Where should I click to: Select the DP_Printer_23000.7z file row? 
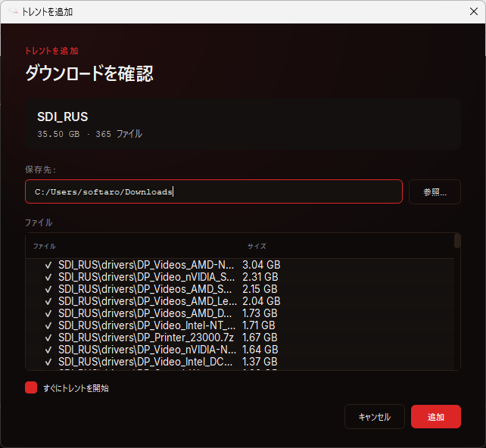click(x=240, y=338)
